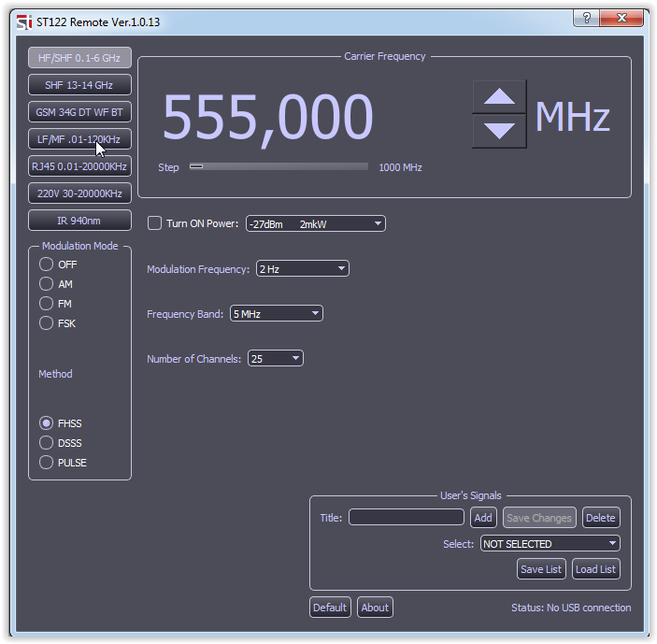Screen dimensions: 657x644
Task: Select HF/SHF 0.1-6 GHz band
Action: pyautogui.click(x=79, y=58)
